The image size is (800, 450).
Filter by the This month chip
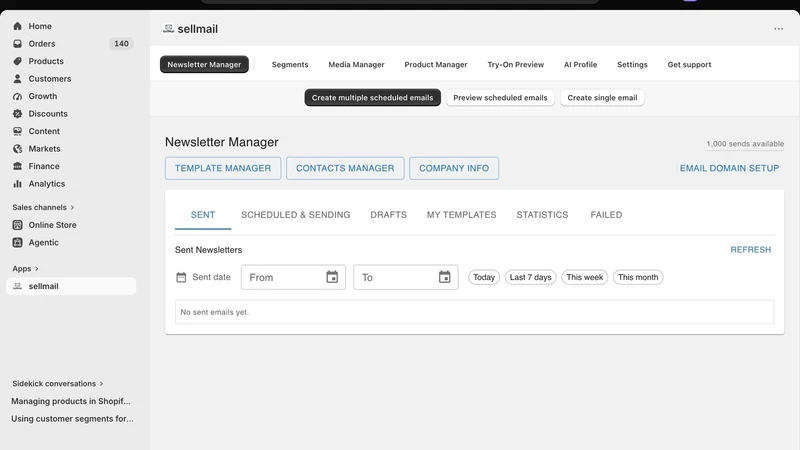[638, 277]
